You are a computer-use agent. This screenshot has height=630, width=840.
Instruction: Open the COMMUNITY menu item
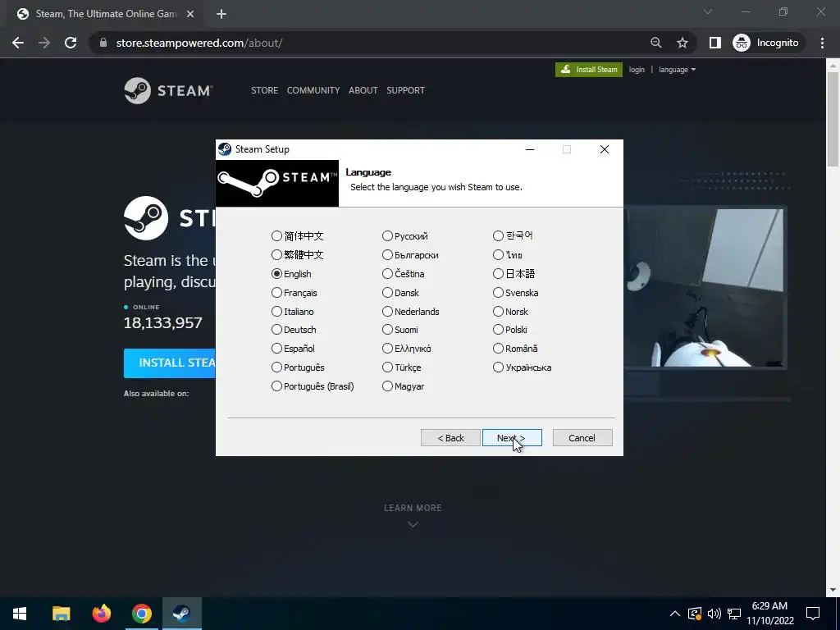(313, 90)
